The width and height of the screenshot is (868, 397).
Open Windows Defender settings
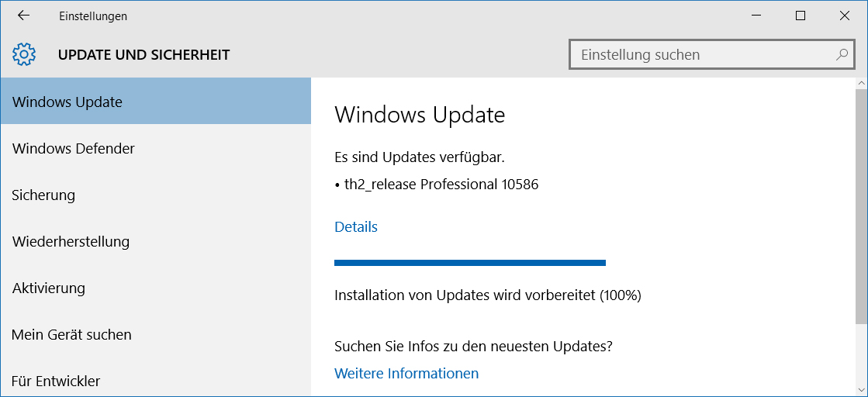point(156,148)
